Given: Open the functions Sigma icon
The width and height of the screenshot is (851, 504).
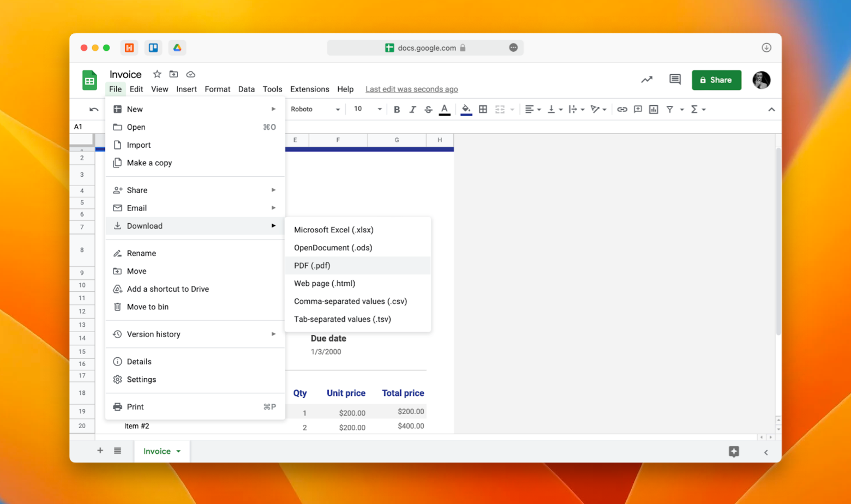Looking at the screenshot, I should click(x=695, y=109).
